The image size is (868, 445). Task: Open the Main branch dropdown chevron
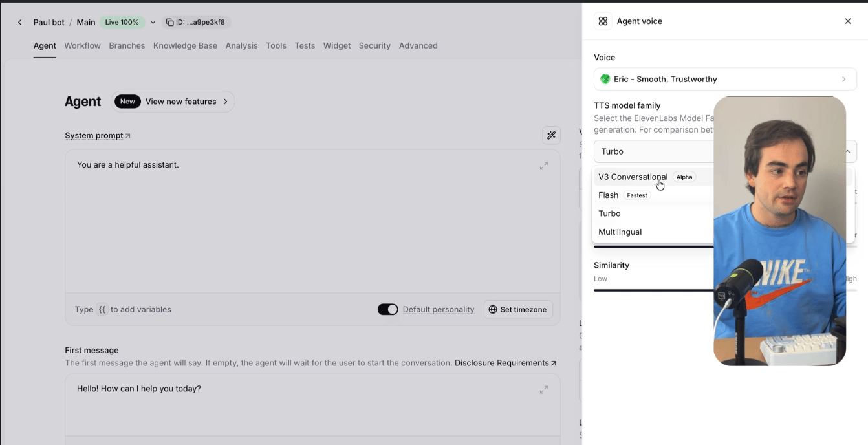pyautogui.click(x=153, y=22)
